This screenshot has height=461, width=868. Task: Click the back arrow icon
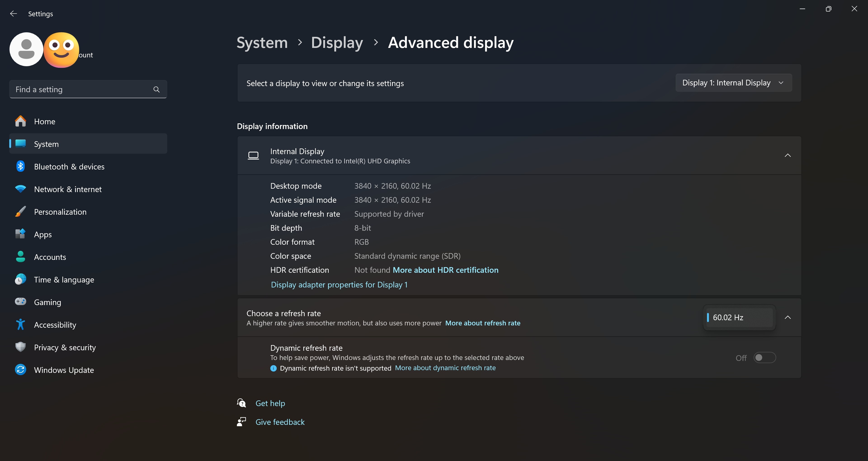pos(14,14)
